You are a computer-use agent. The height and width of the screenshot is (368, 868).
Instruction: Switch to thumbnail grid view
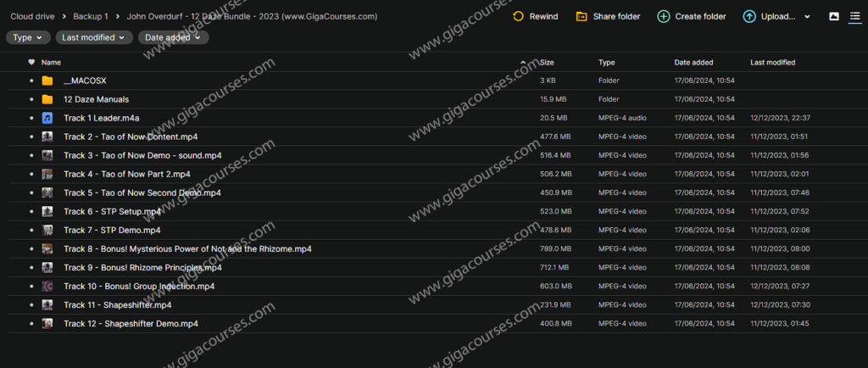[x=833, y=16]
